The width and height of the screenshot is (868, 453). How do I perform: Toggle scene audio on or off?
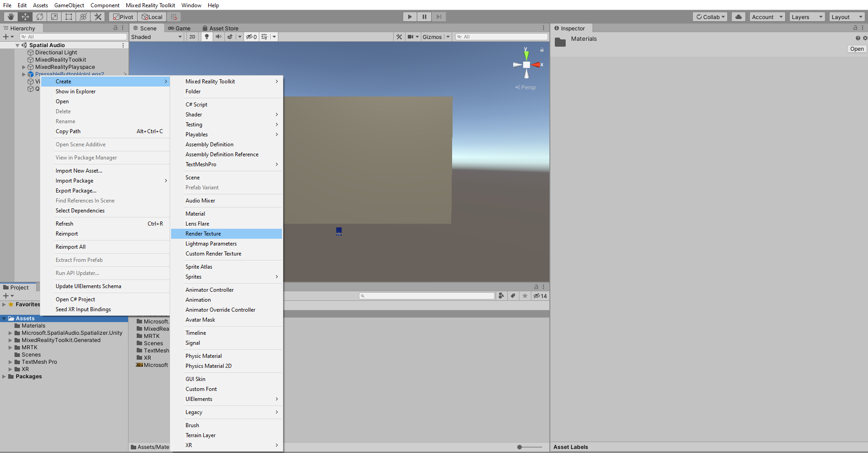pyautogui.click(x=219, y=37)
